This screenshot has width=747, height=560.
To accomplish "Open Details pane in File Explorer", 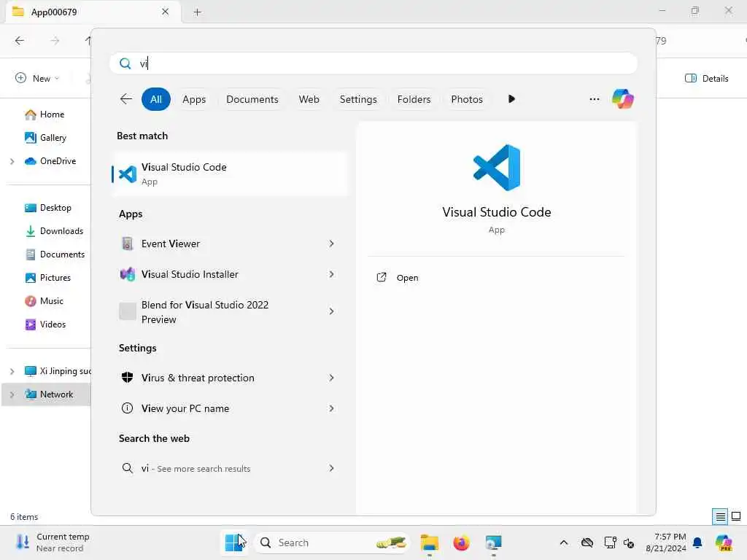I will point(706,79).
